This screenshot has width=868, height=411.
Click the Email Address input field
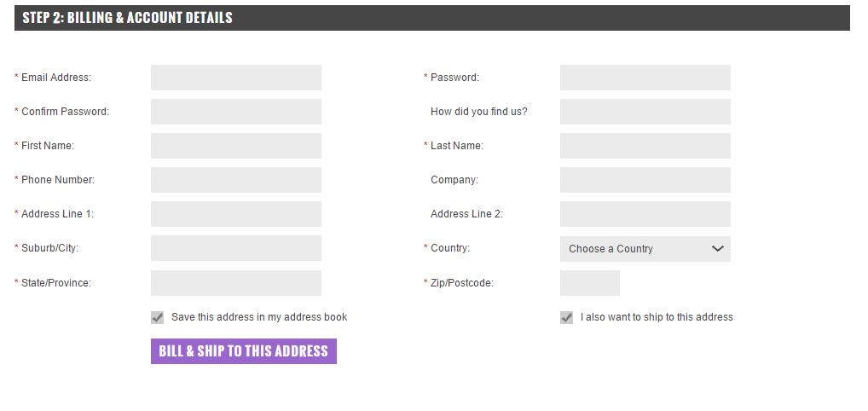(236, 78)
